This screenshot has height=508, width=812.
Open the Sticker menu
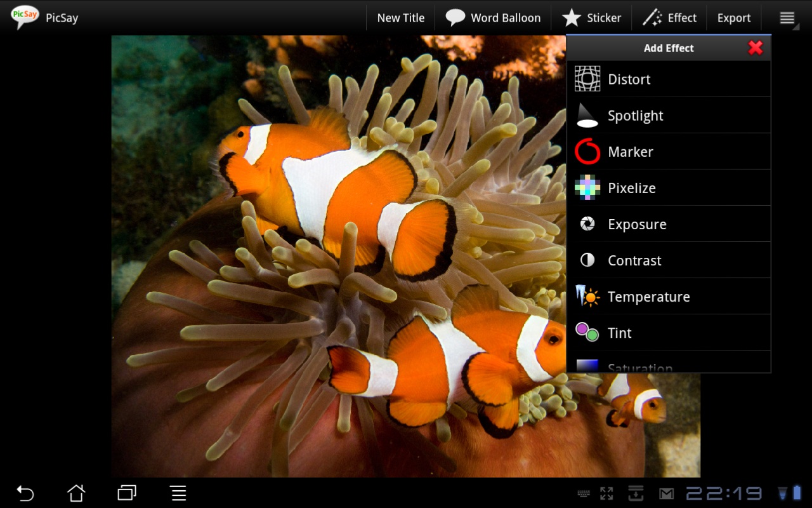pyautogui.click(x=591, y=18)
